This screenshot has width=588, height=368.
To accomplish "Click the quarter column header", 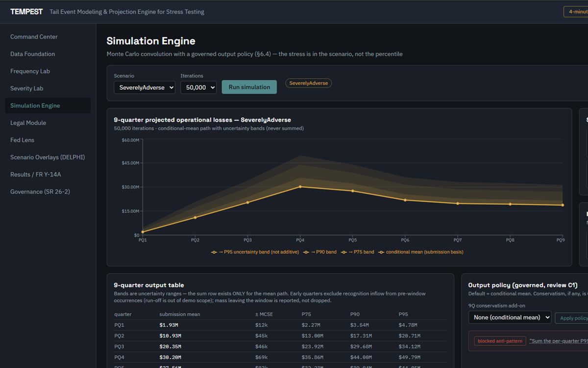I will [123, 314].
